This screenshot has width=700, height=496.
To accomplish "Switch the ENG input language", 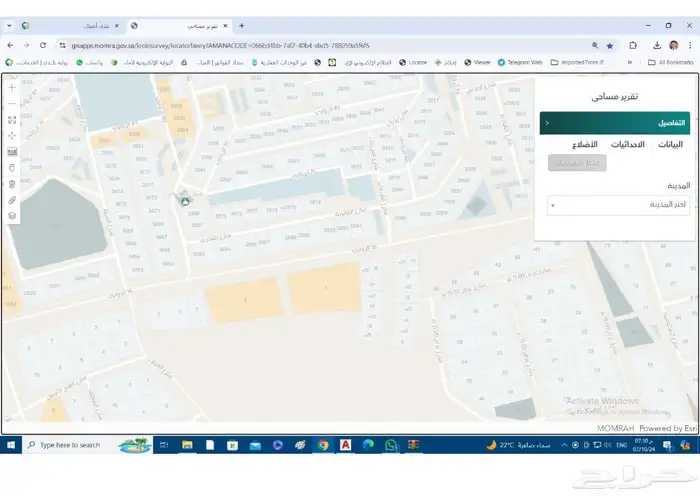I will 621,445.
